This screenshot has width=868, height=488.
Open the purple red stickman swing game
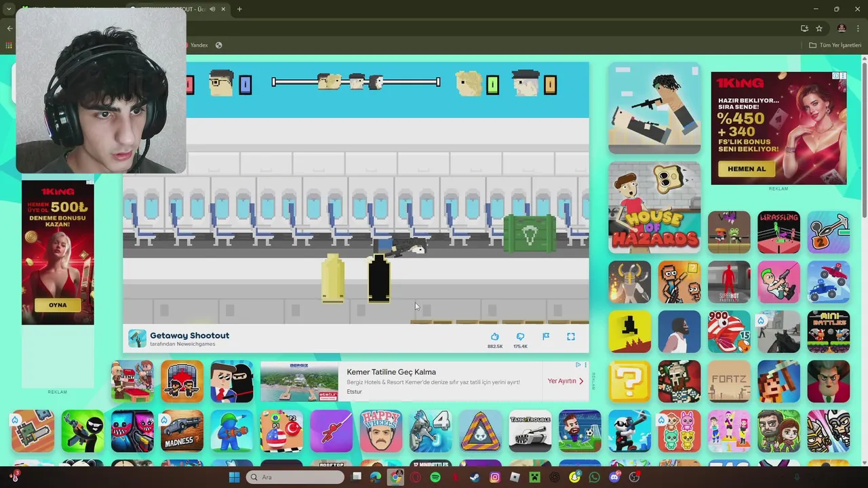pos(331,431)
